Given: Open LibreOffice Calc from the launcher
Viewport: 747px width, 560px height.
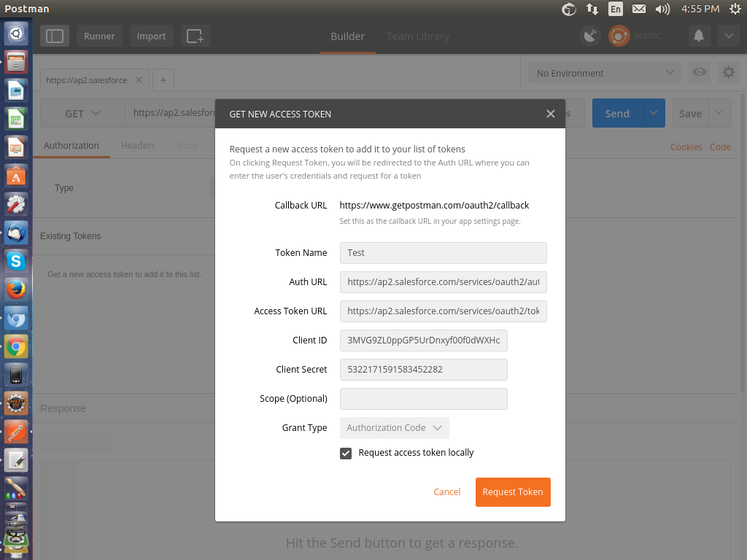Looking at the screenshot, I should (16, 119).
